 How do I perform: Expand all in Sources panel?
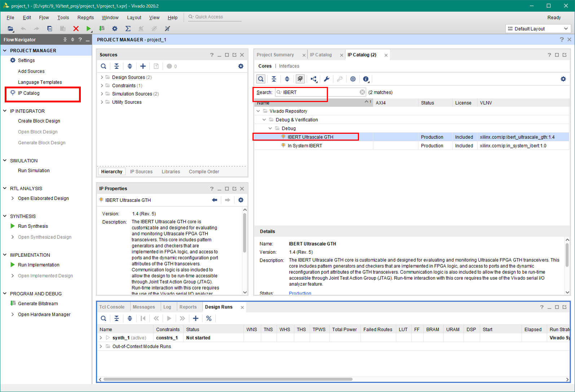click(130, 66)
